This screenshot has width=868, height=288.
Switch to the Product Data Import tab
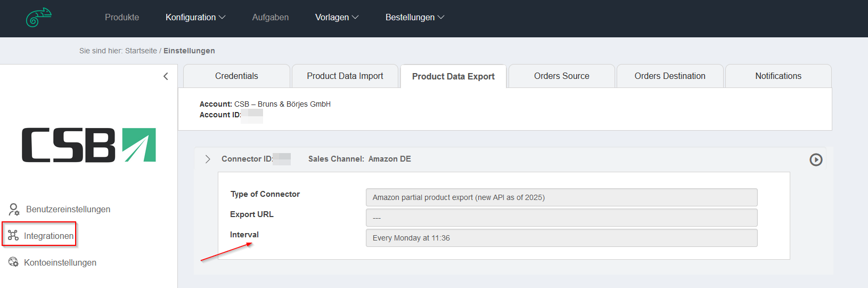click(345, 76)
